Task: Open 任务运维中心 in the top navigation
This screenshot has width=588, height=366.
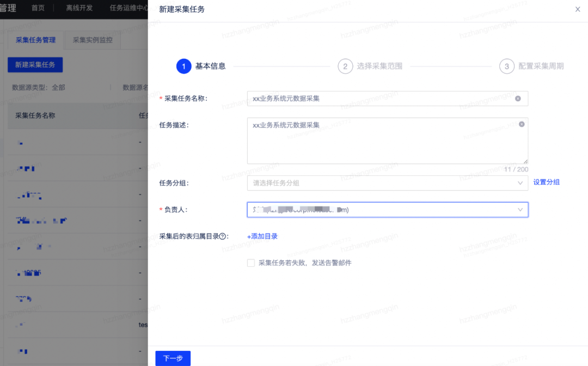Action: click(x=129, y=8)
